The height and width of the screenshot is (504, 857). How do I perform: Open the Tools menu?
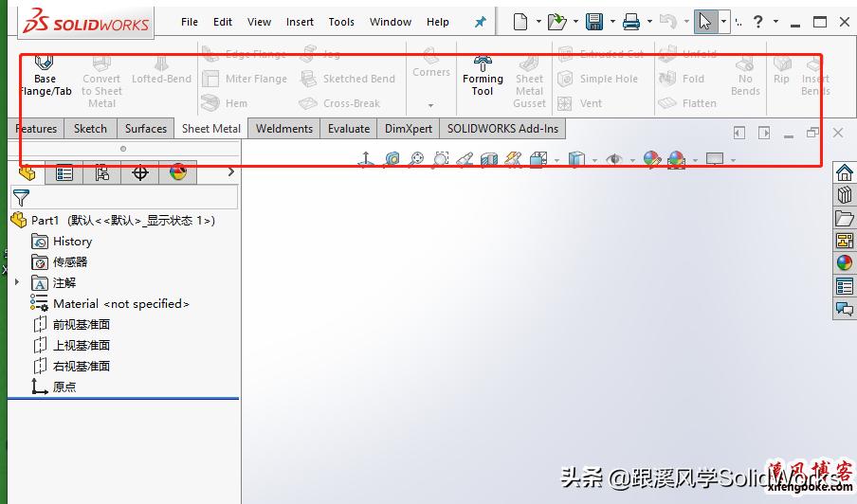coord(341,22)
